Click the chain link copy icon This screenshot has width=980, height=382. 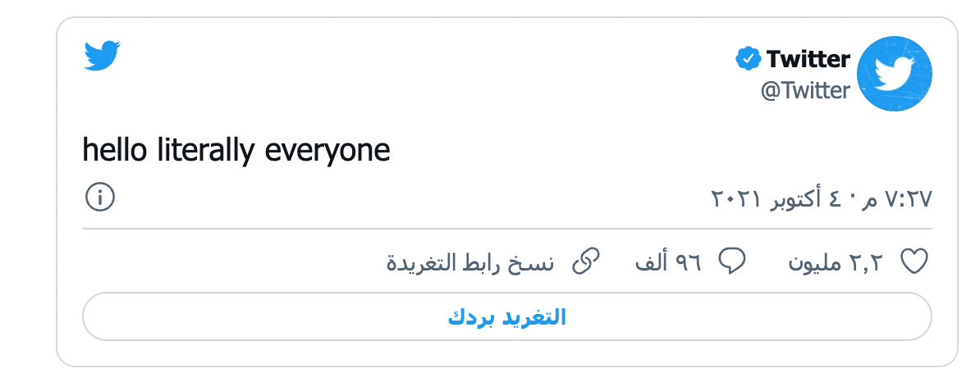point(586,261)
